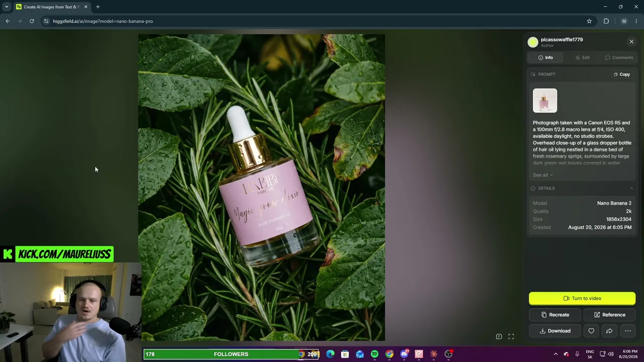Share the image via arrow icon
Viewport: 644px width, 362px height.
coord(609,331)
